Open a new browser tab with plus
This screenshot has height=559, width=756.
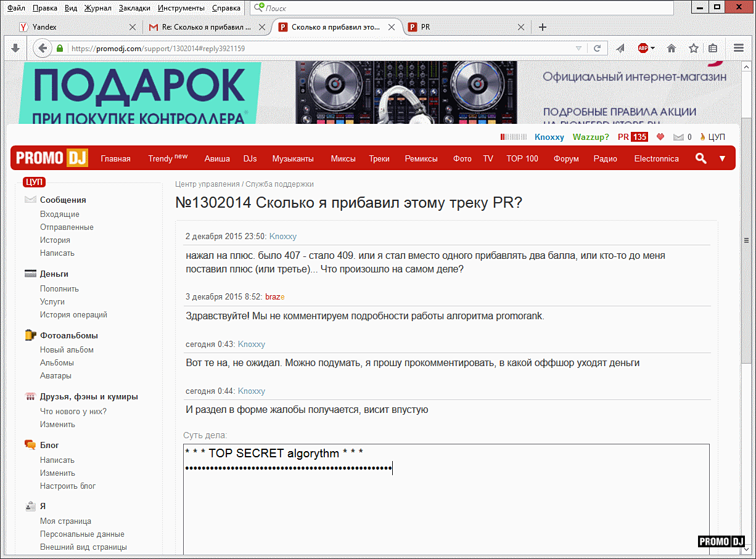point(543,27)
